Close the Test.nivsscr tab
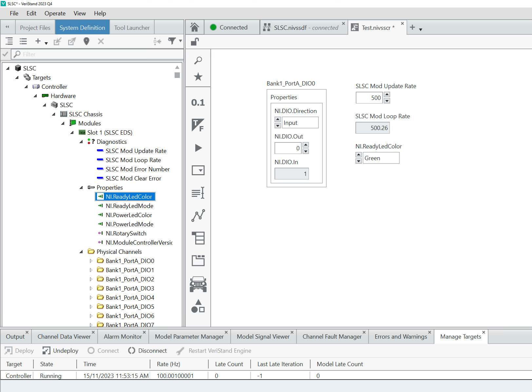The image size is (532, 392). tap(403, 24)
